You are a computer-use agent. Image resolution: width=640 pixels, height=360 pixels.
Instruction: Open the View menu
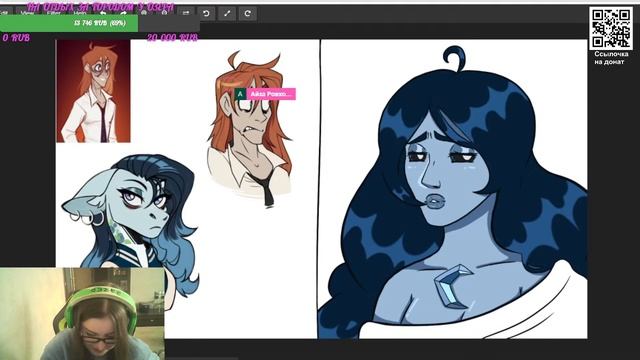(x=27, y=13)
